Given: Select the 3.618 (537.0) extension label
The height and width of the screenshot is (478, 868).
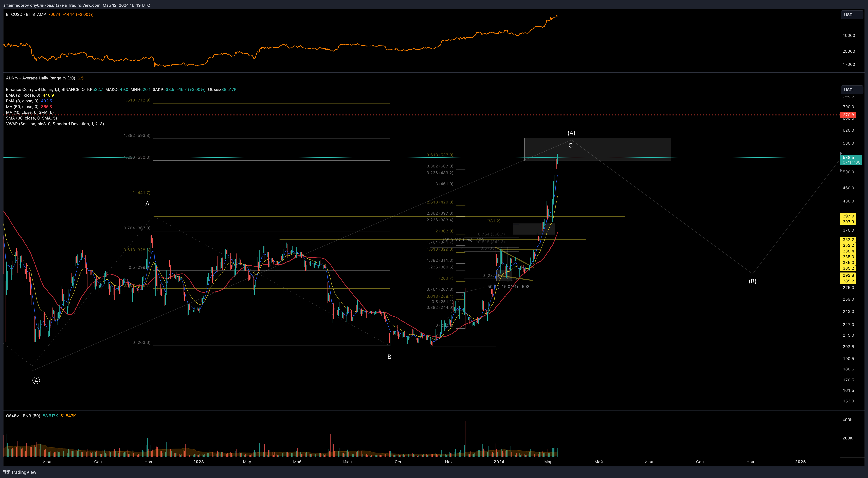Looking at the screenshot, I should click(440, 155).
